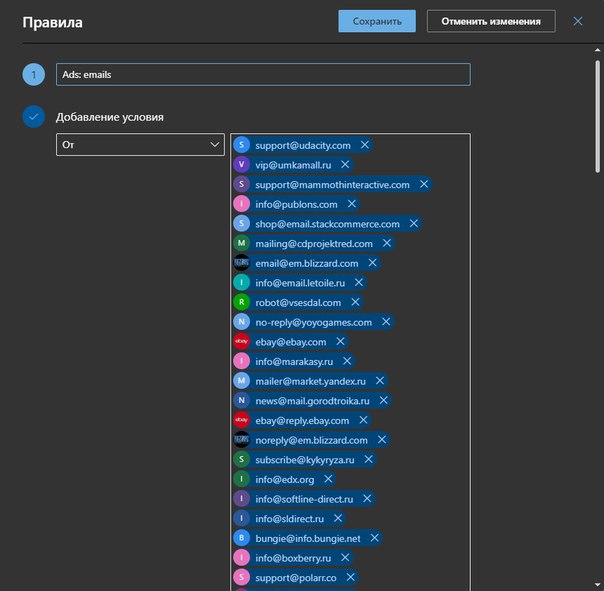
Task: Remove info@email.letoile.ru sender chip
Action: click(x=359, y=282)
